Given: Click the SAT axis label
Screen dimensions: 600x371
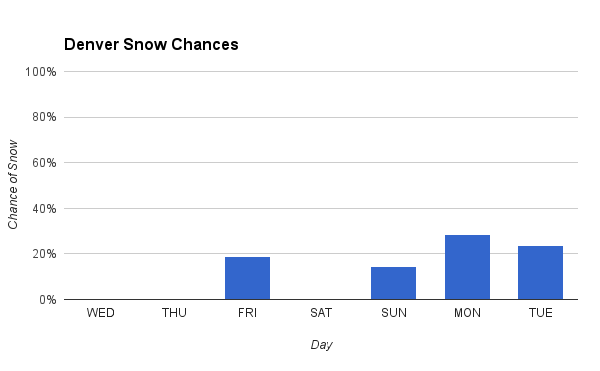Looking at the screenshot, I should (321, 313).
